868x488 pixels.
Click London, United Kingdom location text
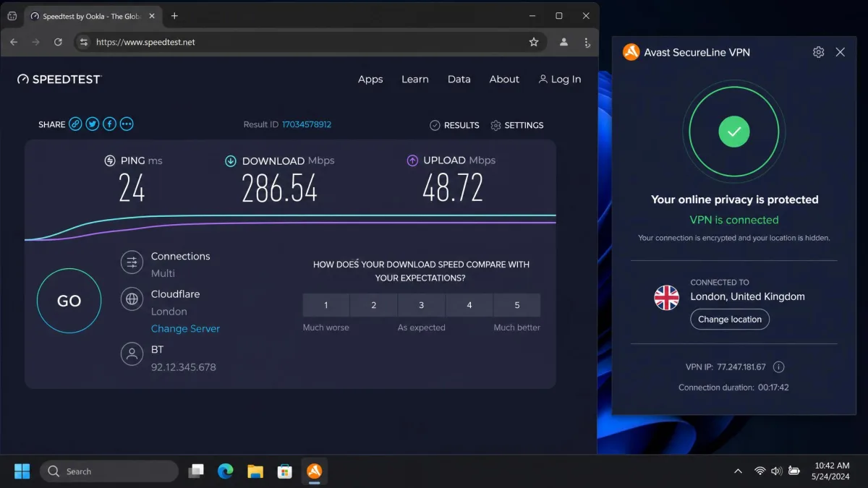747,296
